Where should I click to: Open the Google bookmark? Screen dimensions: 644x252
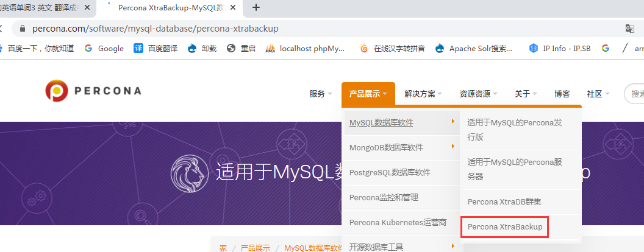tap(104, 48)
